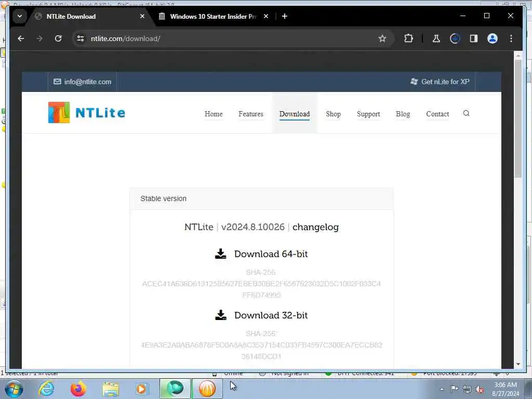Click the v2024.8.10026 version text

click(x=253, y=227)
